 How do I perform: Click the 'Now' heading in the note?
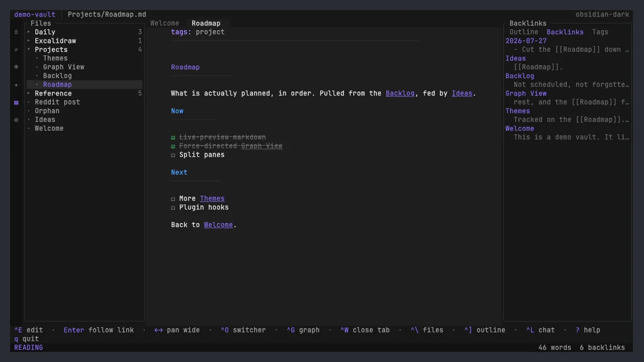pos(177,111)
